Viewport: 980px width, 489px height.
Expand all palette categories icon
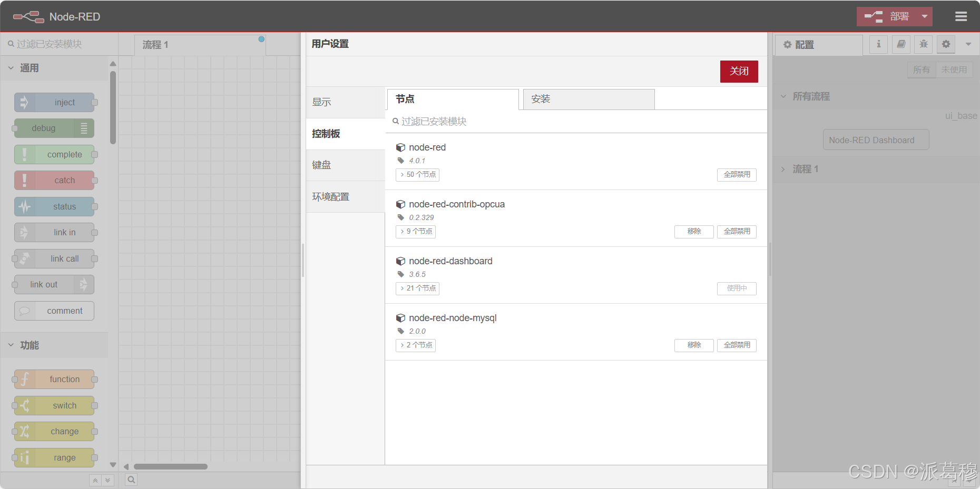(x=108, y=480)
